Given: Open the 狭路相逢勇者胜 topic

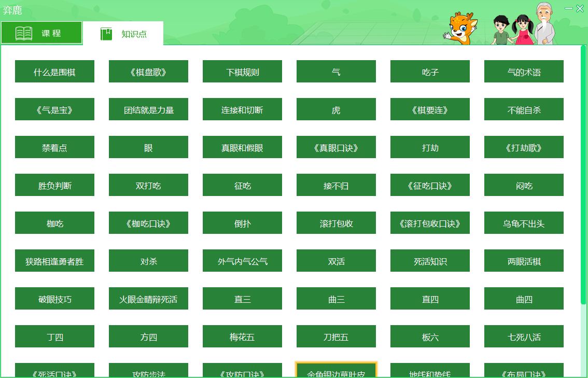Looking at the screenshot, I should click(54, 261).
